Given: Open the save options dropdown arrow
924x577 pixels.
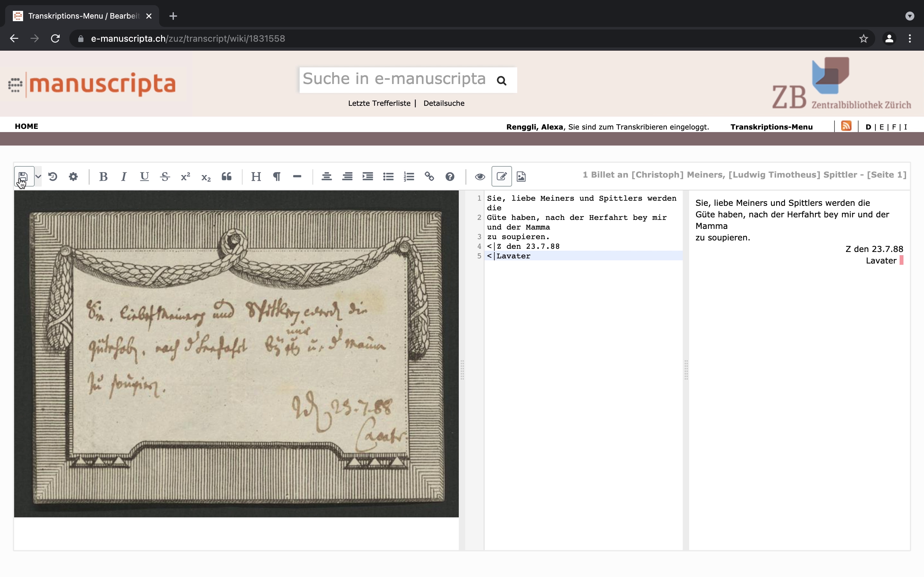Looking at the screenshot, I should coord(38,176).
